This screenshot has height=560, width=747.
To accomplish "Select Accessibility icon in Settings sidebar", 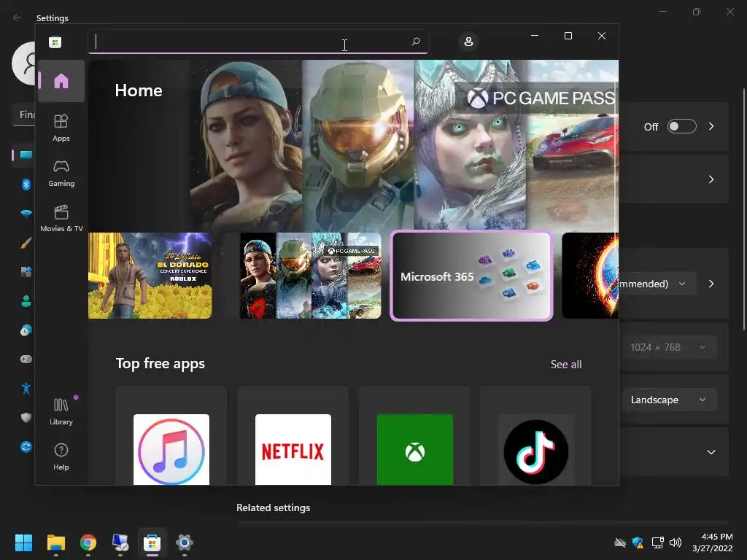I will [26, 389].
